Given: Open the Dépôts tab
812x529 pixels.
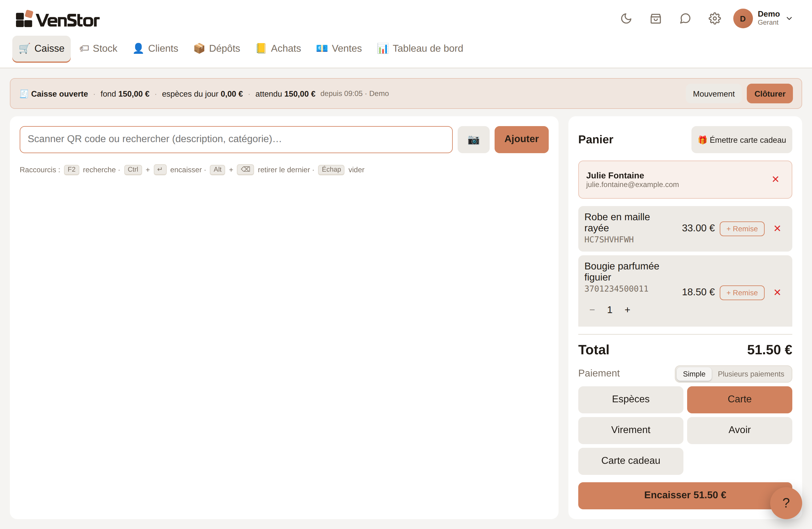Looking at the screenshot, I should coord(217,48).
